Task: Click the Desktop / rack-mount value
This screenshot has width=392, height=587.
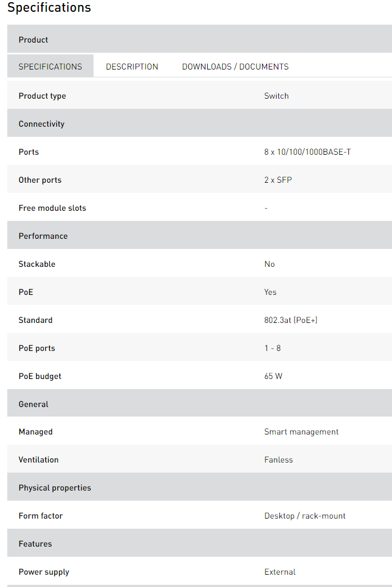Action: 305,516
